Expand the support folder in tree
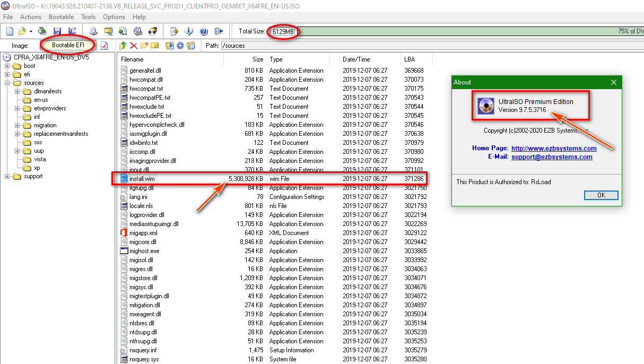The height and width of the screenshot is (364, 644). 7,176
